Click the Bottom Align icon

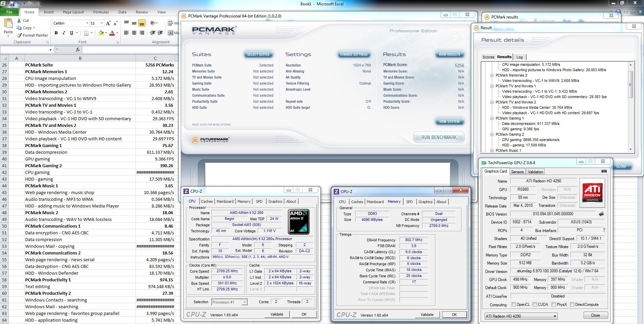[x=142, y=23]
